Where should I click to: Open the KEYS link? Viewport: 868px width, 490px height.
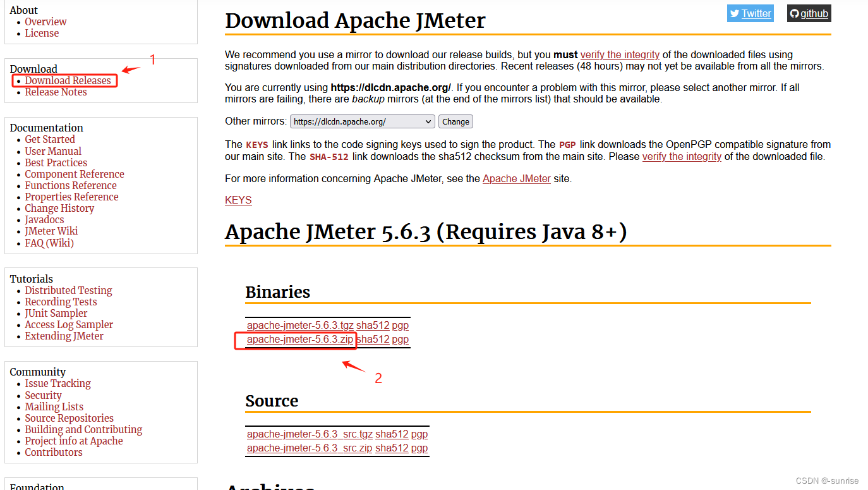(238, 200)
